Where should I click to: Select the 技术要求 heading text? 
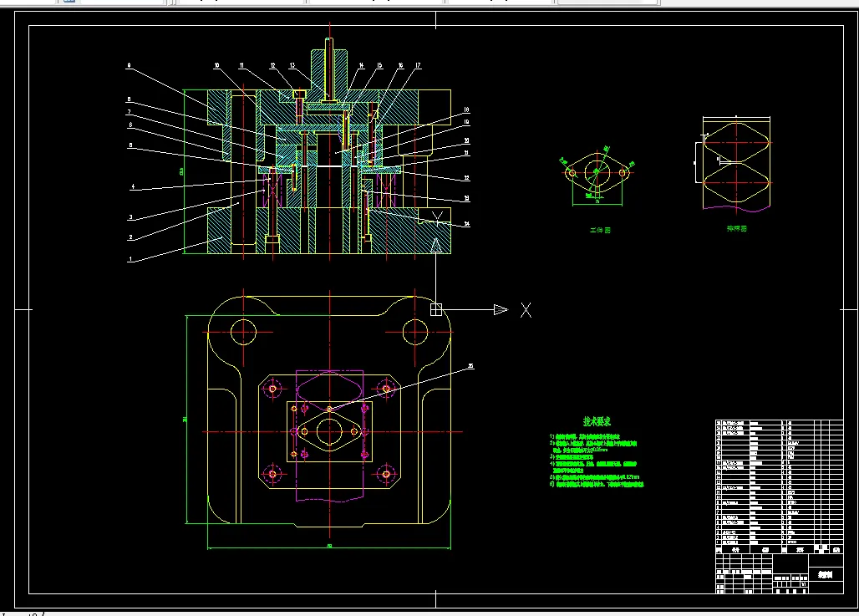pos(597,421)
